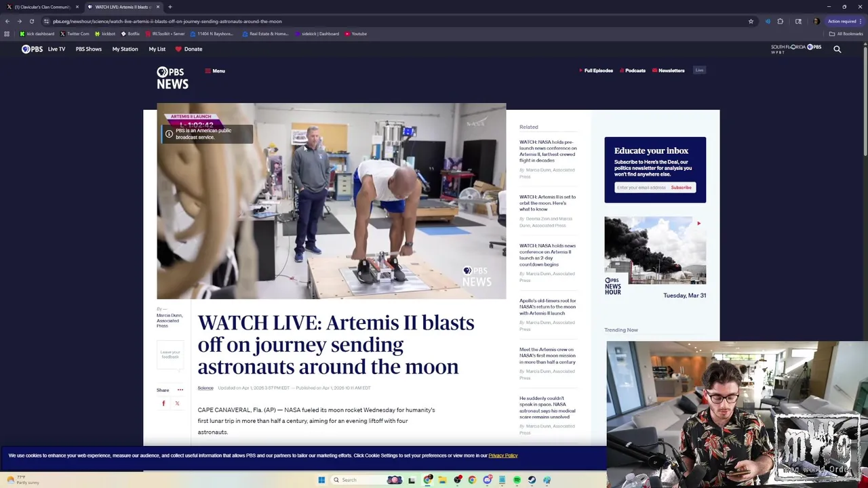This screenshot has width=868, height=488.
Task: Open the Twitter Com bookmark
Action: (x=75, y=34)
